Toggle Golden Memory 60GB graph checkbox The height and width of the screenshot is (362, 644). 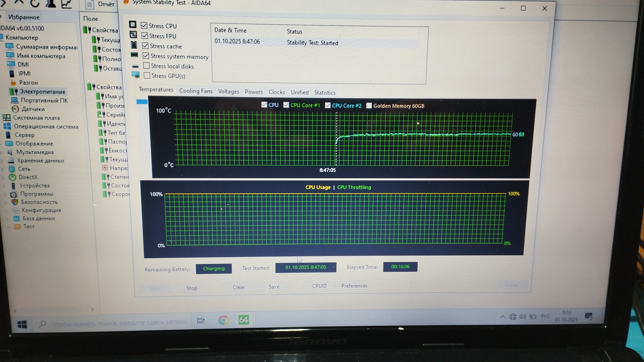369,106
